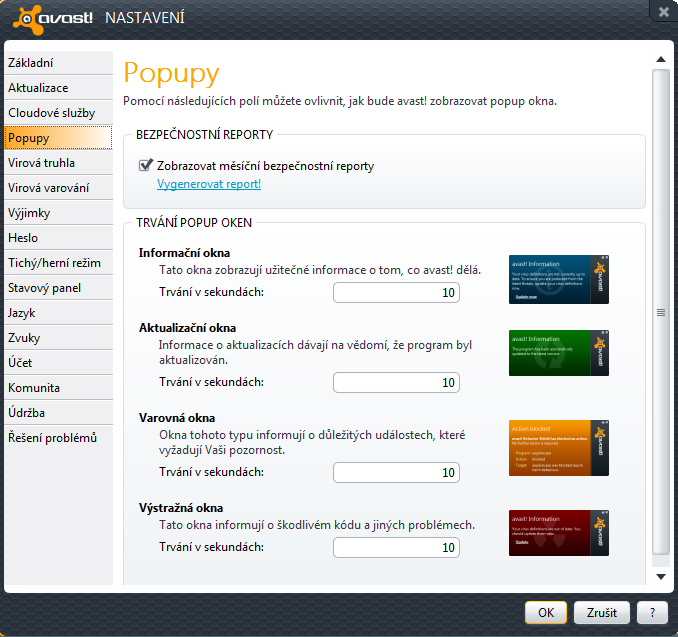This screenshot has width=678, height=637.
Task: Open the Cloudové služby section
Action: pyautogui.click(x=58, y=113)
